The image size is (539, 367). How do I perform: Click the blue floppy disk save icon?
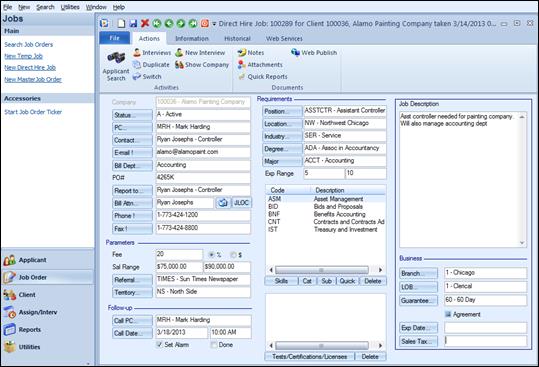tap(133, 23)
